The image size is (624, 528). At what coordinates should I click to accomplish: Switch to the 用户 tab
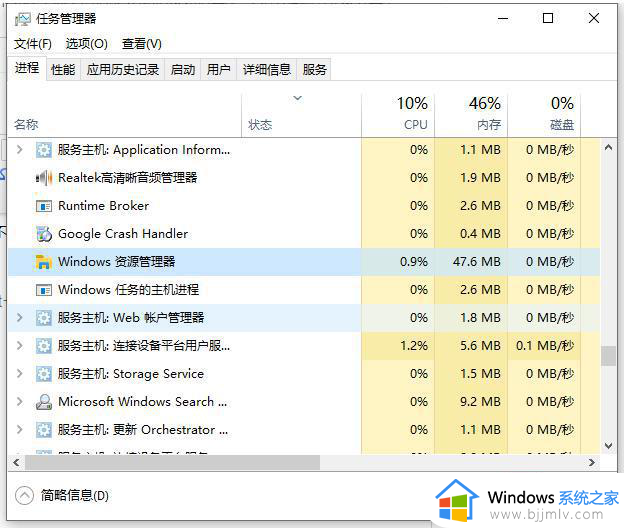pyautogui.click(x=218, y=70)
